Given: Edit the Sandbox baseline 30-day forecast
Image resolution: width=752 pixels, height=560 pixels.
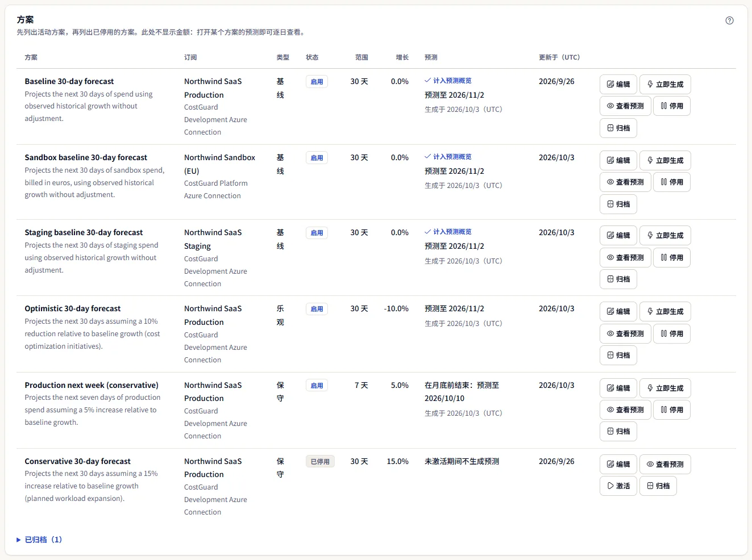Looking at the screenshot, I should [618, 160].
